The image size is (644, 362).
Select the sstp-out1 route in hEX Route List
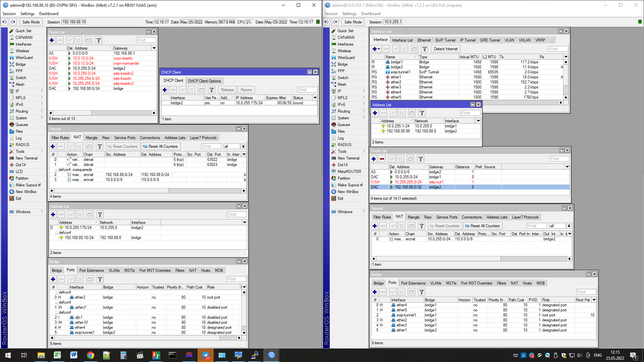[x=470, y=182]
